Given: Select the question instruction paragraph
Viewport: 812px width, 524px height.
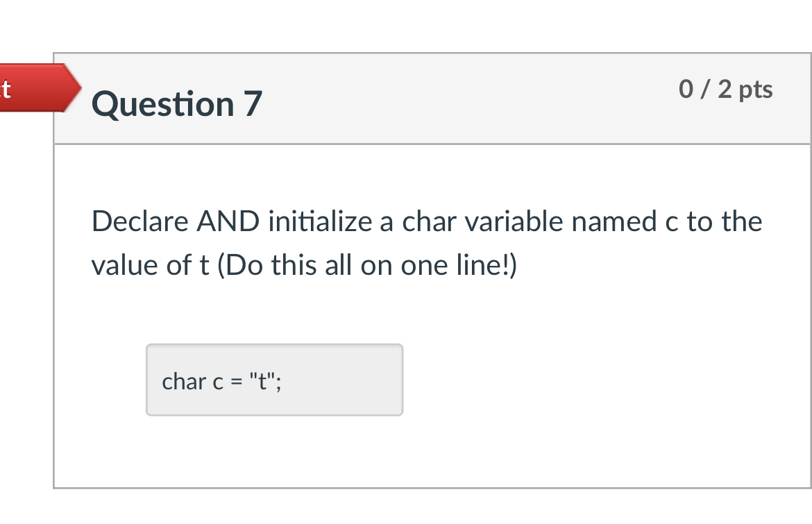Looking at the screenshot, I should [427, 243].
